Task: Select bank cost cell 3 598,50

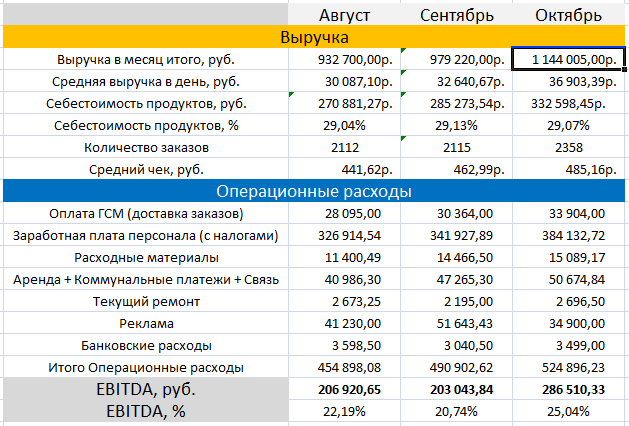Action: click(344, 345)
